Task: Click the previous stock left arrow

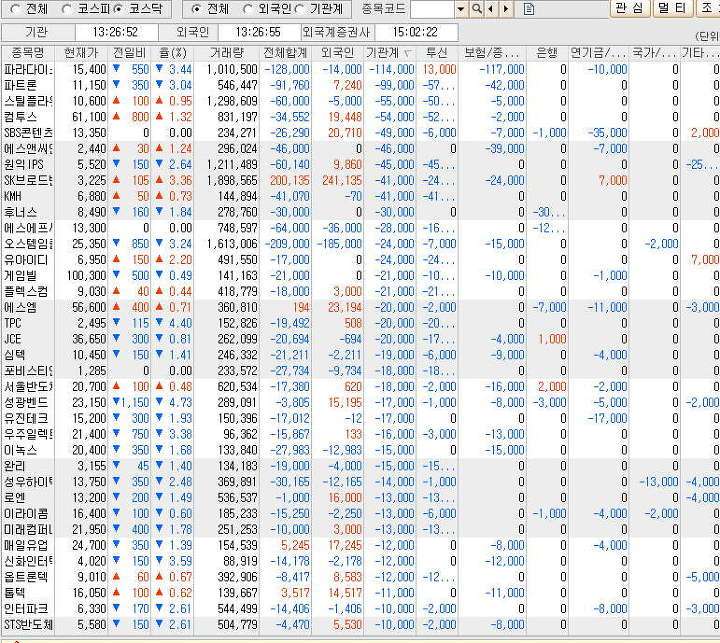Action: tap(491, 9)
